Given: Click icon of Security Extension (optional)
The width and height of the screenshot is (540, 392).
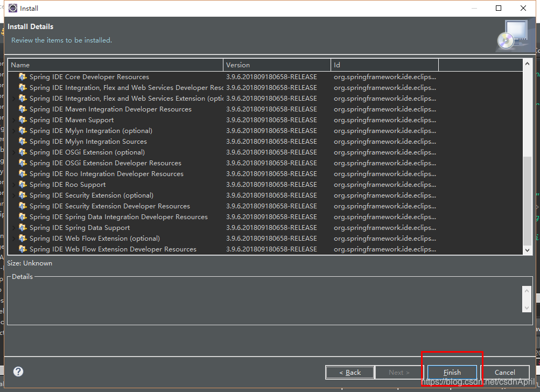Looking at the screenshot, I should 23,195.
